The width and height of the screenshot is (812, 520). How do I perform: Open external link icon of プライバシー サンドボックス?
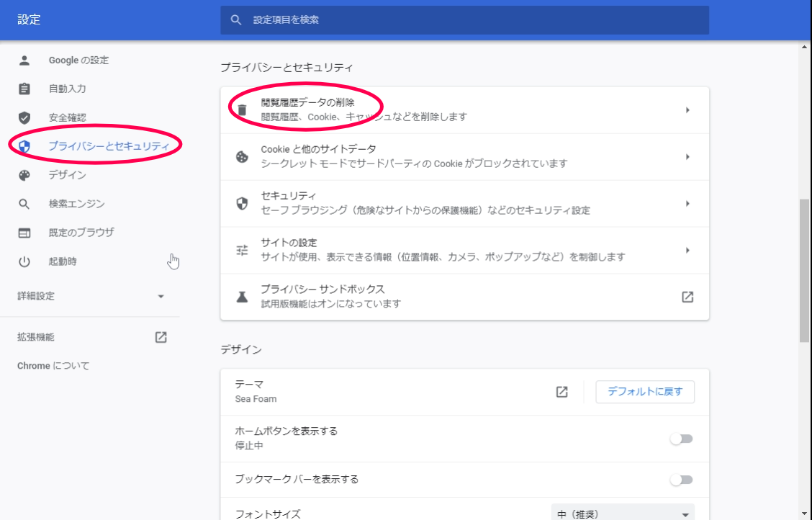click(687, 297)
